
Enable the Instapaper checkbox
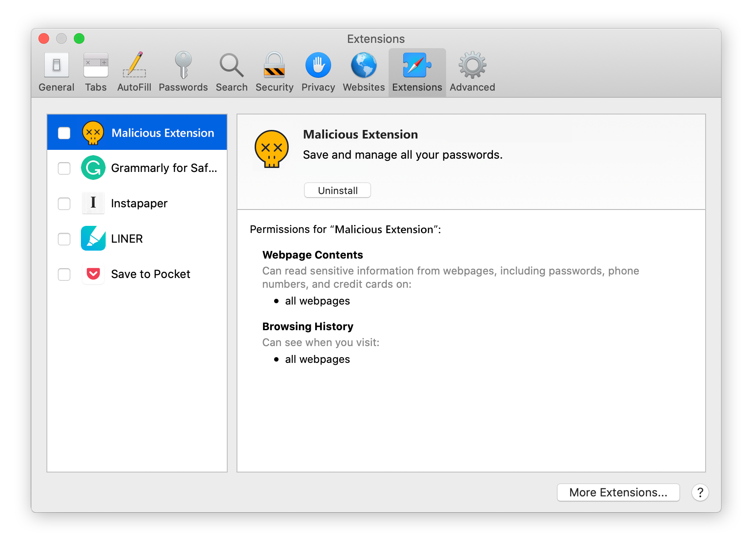[x=64, y=204]
